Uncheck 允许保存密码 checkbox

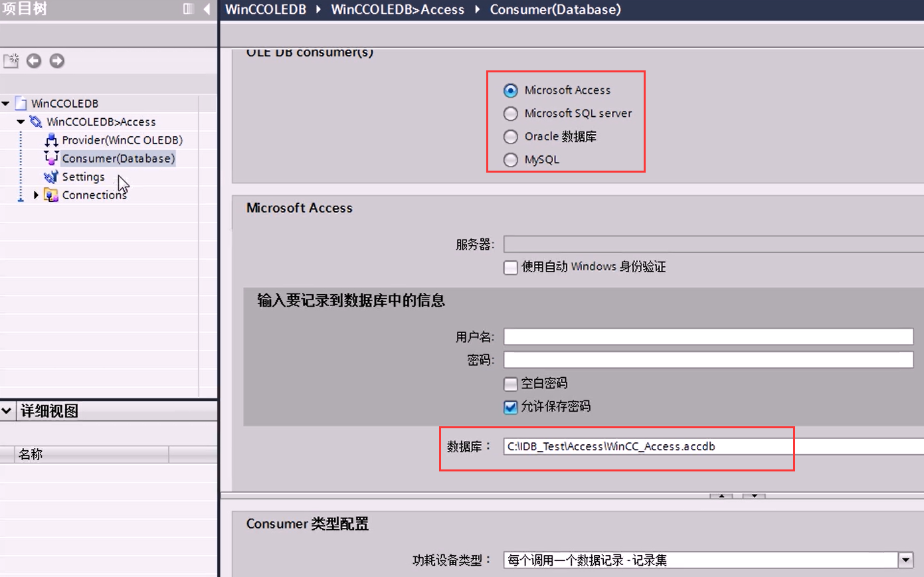511,407
